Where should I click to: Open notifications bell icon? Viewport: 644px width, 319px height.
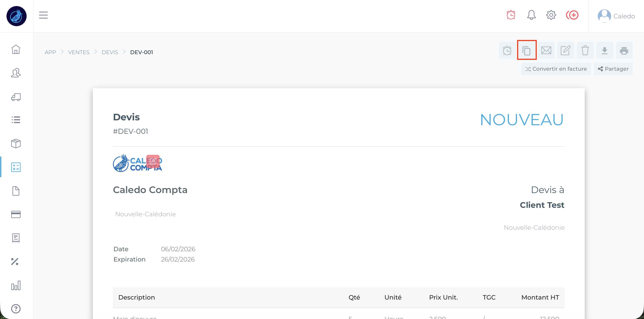(x=531, y=15)
